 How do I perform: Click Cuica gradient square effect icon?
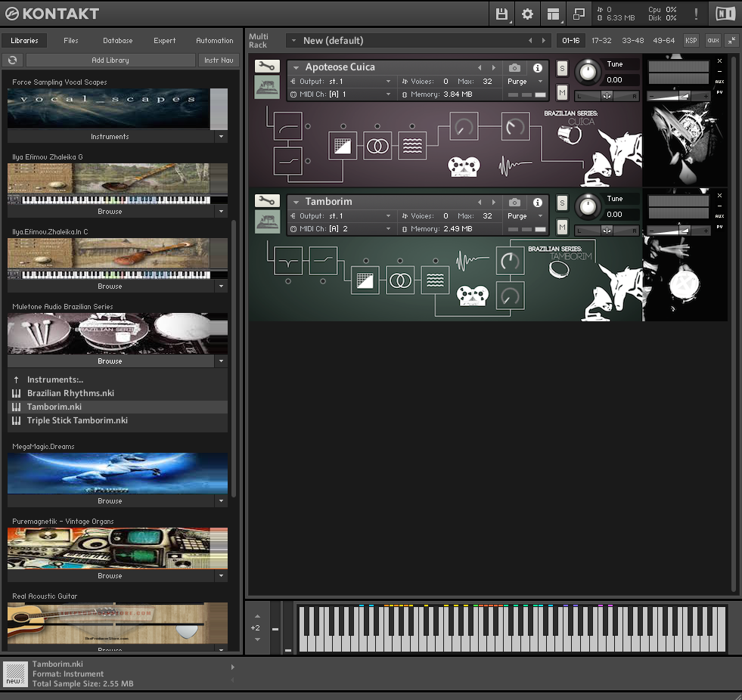click(343, 146)
